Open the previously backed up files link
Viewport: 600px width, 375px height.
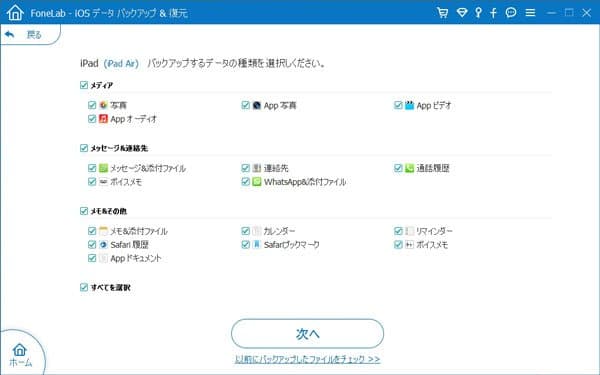coord(307,359)
